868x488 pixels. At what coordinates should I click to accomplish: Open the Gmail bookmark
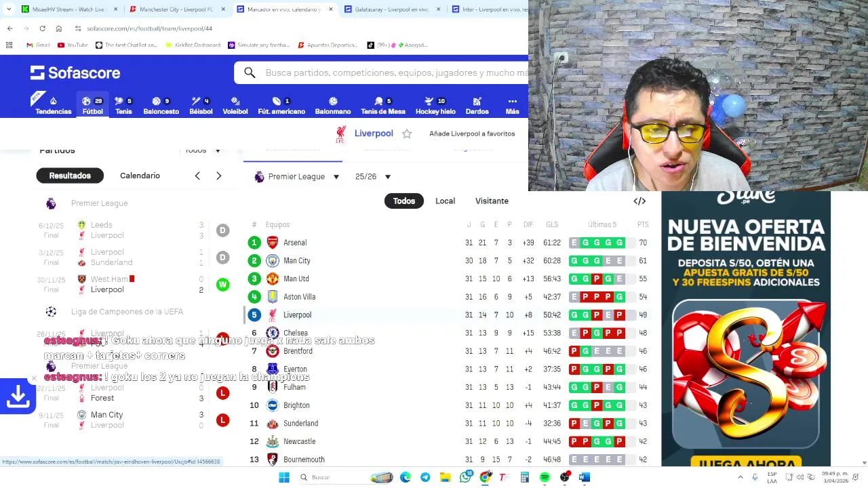tap(38, 45)
